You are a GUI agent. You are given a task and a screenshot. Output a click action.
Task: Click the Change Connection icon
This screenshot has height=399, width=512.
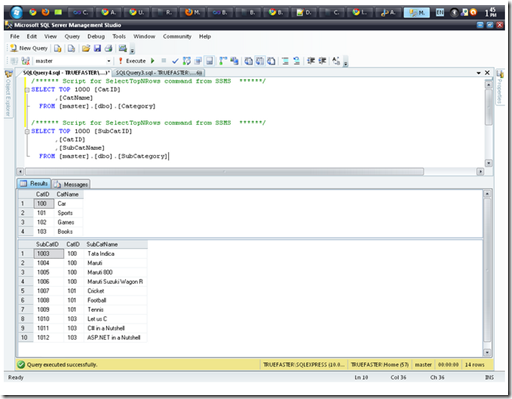[x=25, y=61]
